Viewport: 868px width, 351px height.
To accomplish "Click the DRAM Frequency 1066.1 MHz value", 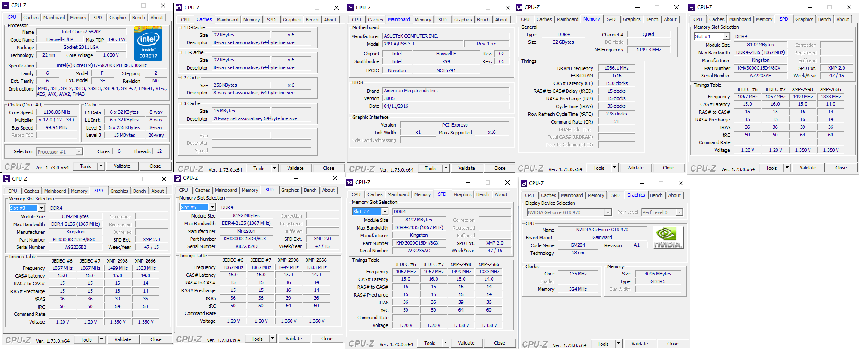I will pyautogui.click(x=616, y=68).
